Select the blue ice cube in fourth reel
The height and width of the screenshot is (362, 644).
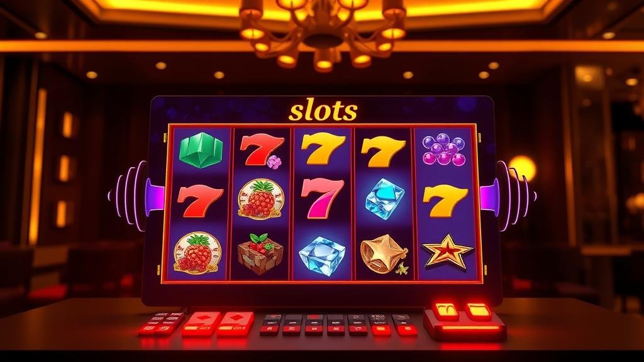[x=385, y=199]
